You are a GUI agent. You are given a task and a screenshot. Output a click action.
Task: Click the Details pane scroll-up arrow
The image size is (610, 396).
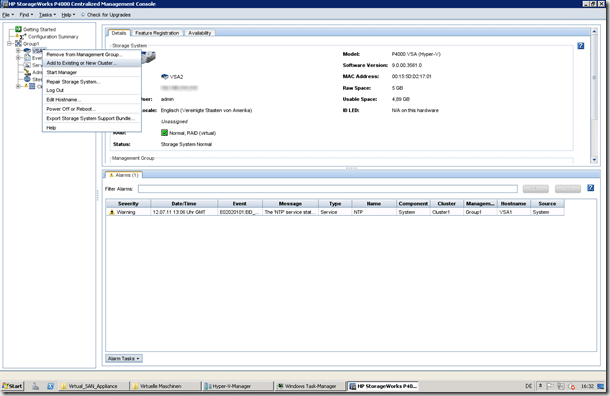pos(594,32)
